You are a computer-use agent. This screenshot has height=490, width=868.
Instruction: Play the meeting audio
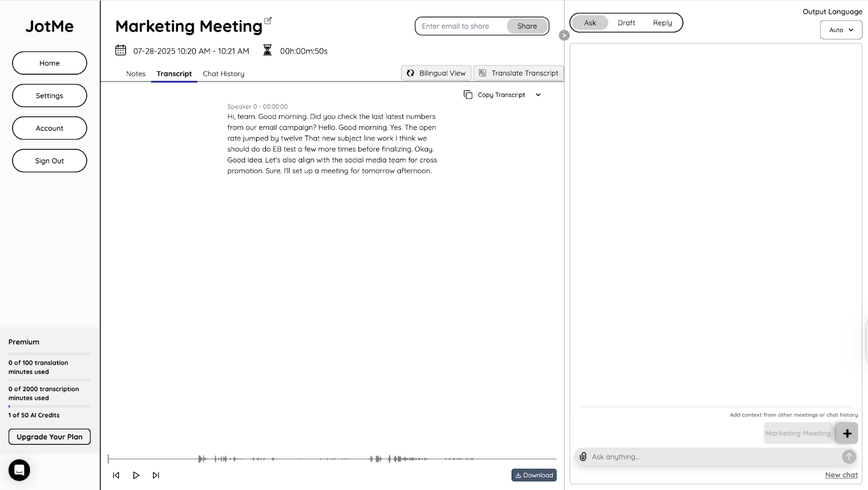pyautogui.click(x=136, y=475)
